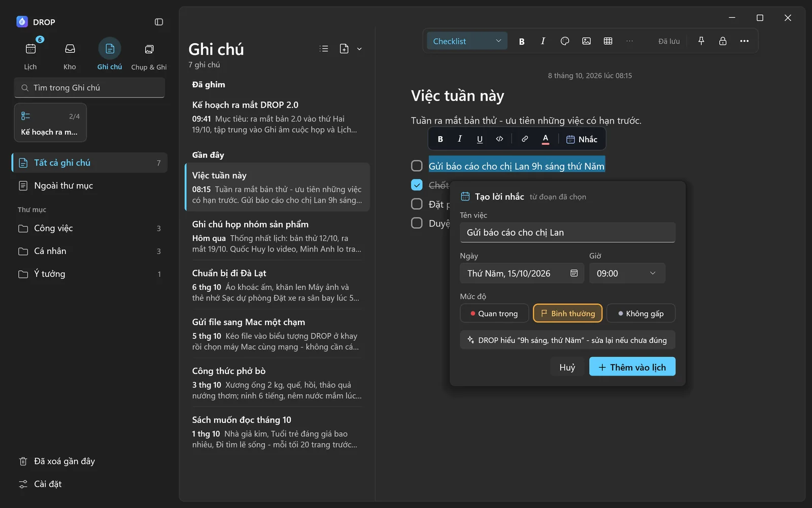Screen dimensions: 812x508
Task: Click Thêm vào lịch button
Action: pos(632,367)
